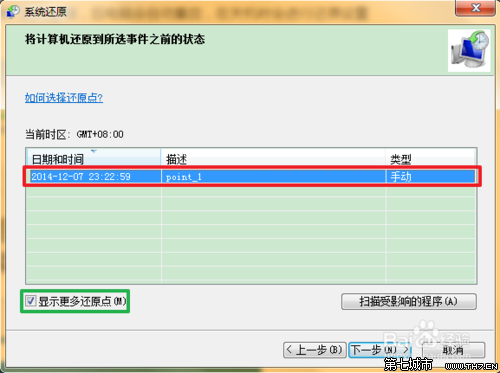
Task: Click the 将计算机还原到所选事件之前的状态 heading
Action: click(115, 39)
